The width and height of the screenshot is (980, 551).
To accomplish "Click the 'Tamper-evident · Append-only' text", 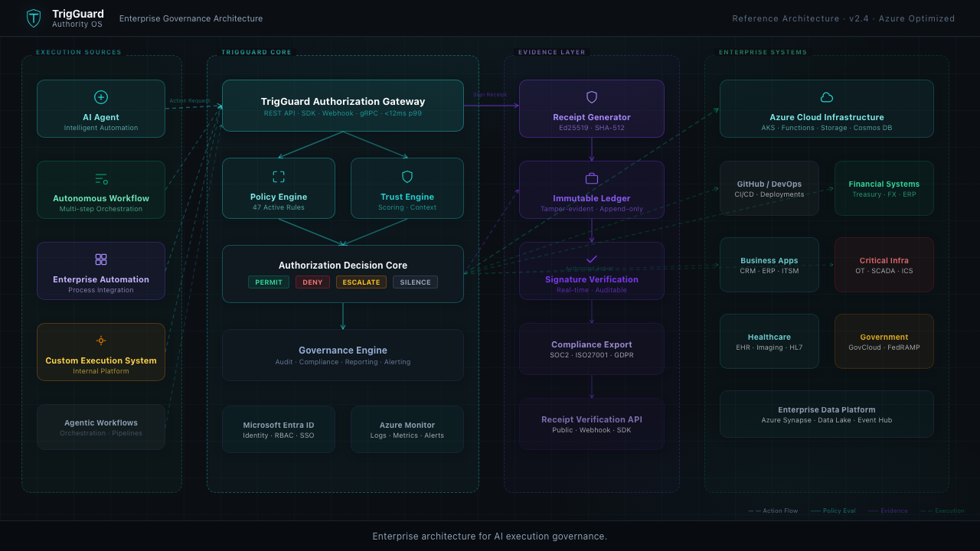I will click(592, 209).
